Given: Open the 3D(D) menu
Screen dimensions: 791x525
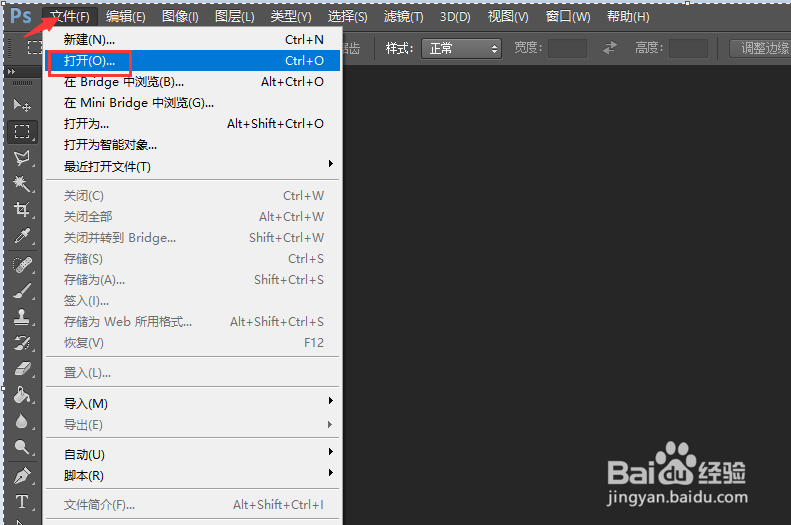Looking at the screenshot, I should point(455,17).
